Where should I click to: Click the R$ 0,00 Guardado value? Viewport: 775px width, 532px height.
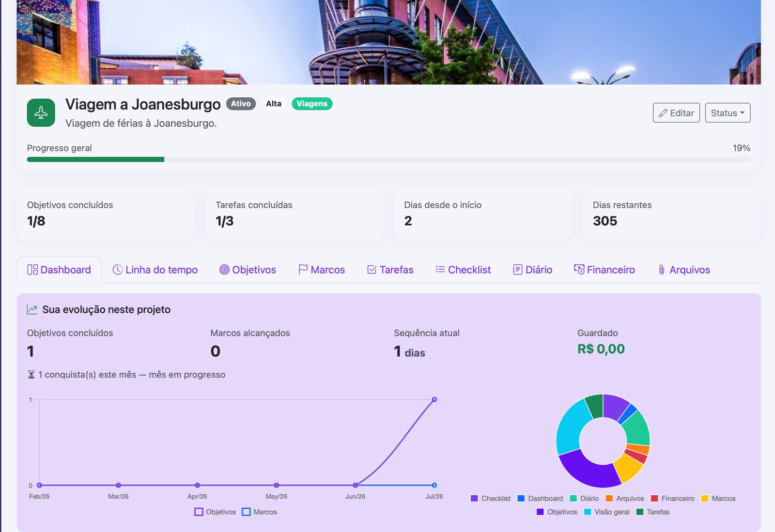[601, 349]
